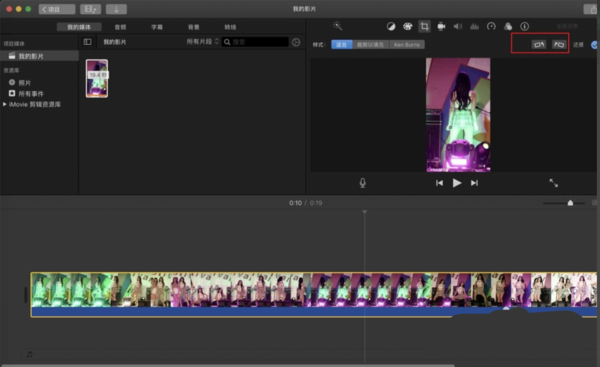Select the Ken Burns crop style
The height and width of the screenshot is (367, 600).
click(x=407, y=45)
